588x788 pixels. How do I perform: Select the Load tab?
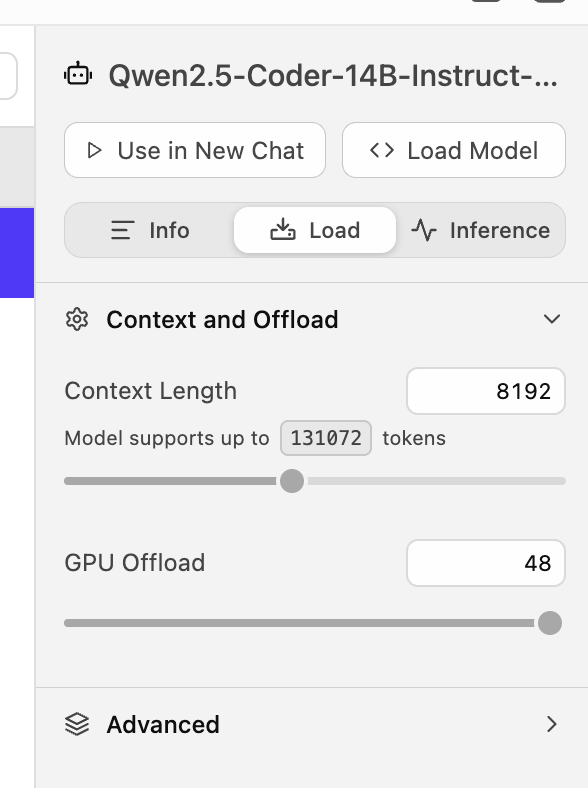tap(315, 230)
